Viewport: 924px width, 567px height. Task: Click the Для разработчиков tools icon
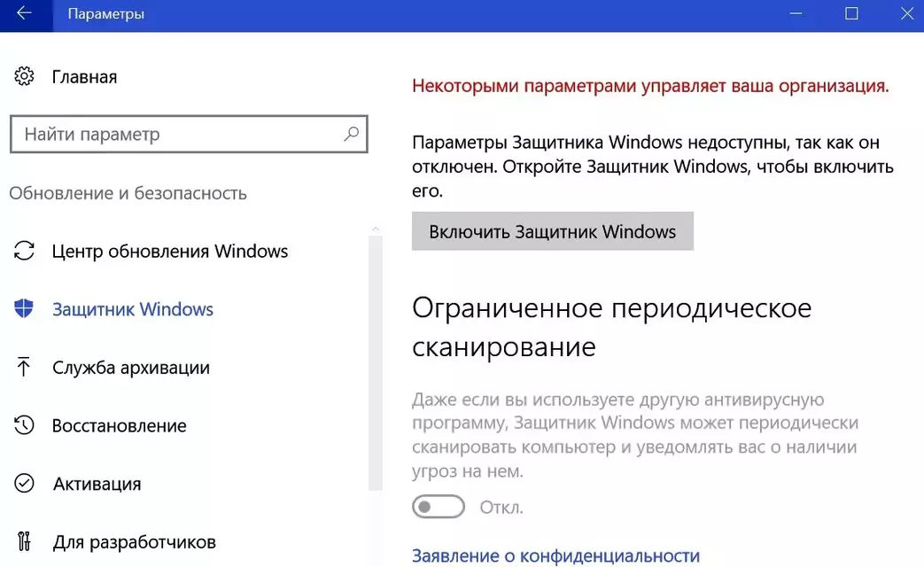24,541
